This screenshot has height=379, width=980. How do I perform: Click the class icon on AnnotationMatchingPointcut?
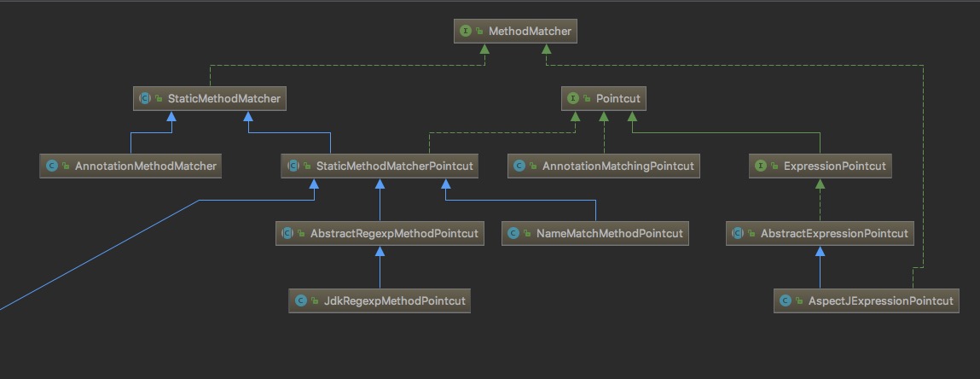coord(519,166)
